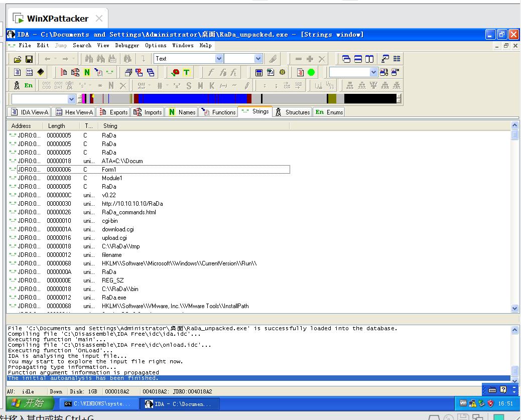Open the Debugger menu

127,46
